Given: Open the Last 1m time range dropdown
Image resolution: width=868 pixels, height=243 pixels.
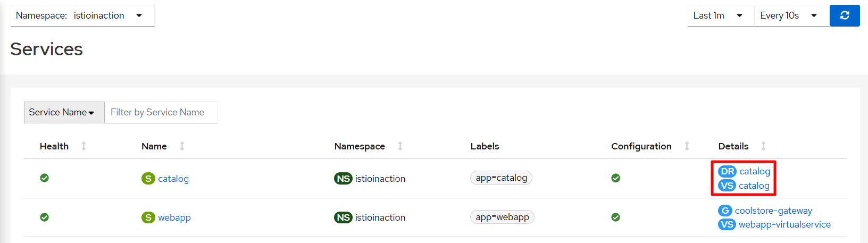Looking at the screenshot, I should (x=721, y=15).
